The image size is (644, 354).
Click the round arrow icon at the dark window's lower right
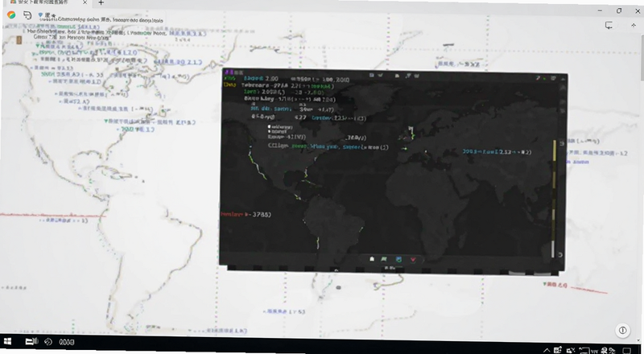click(560, 255)
